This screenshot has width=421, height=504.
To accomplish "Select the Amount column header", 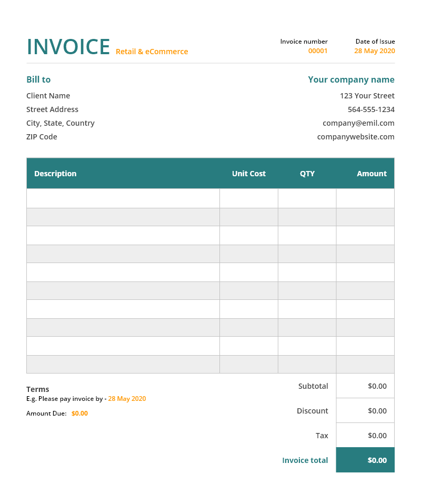I will [x=372, y=174].
